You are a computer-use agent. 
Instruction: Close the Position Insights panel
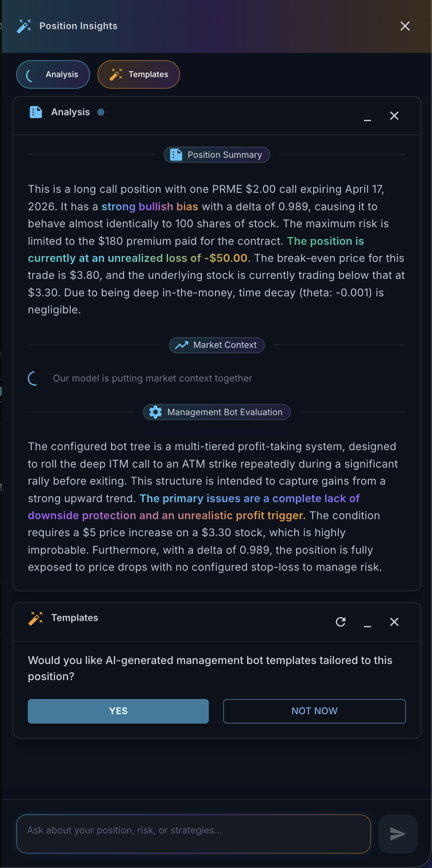click(405, 26)
